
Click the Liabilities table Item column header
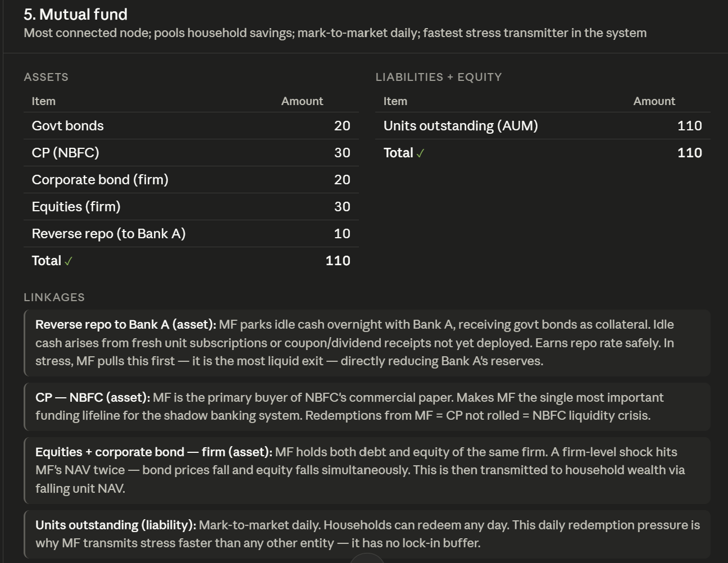(x=395, y=101)
